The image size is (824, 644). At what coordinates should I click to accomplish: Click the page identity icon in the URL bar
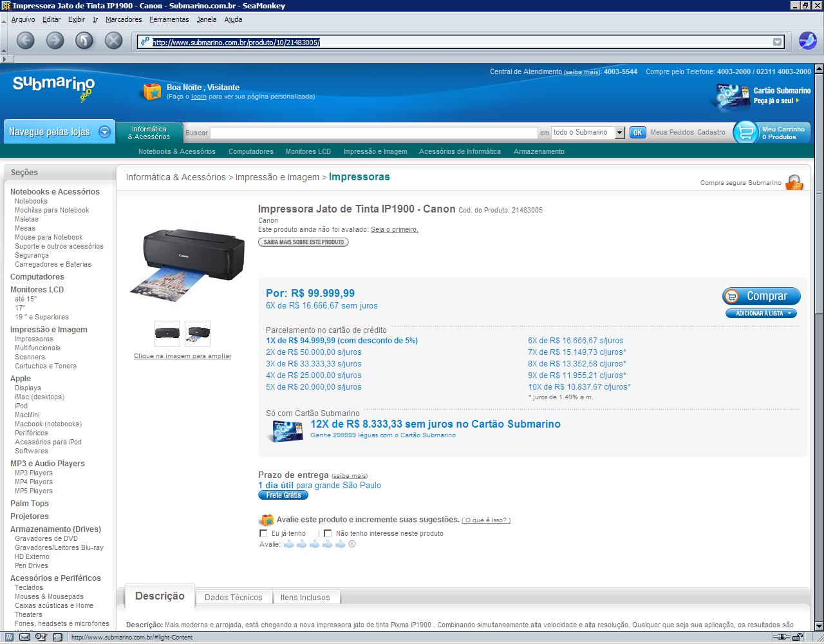145,42
